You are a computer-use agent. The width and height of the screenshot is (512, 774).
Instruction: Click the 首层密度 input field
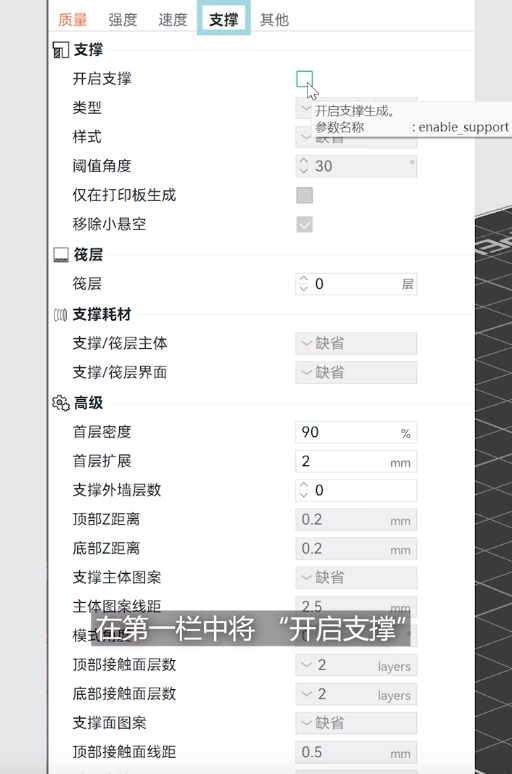(356, 432)
